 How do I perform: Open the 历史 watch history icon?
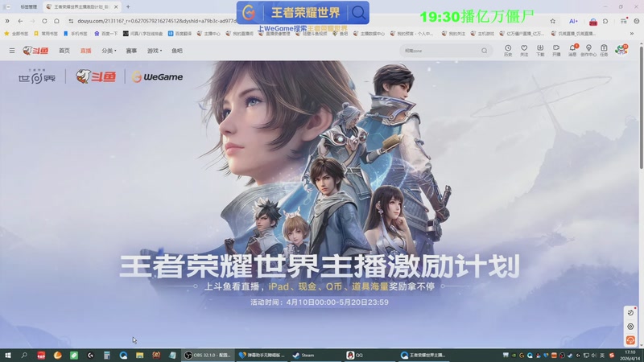tap(508, 51)
